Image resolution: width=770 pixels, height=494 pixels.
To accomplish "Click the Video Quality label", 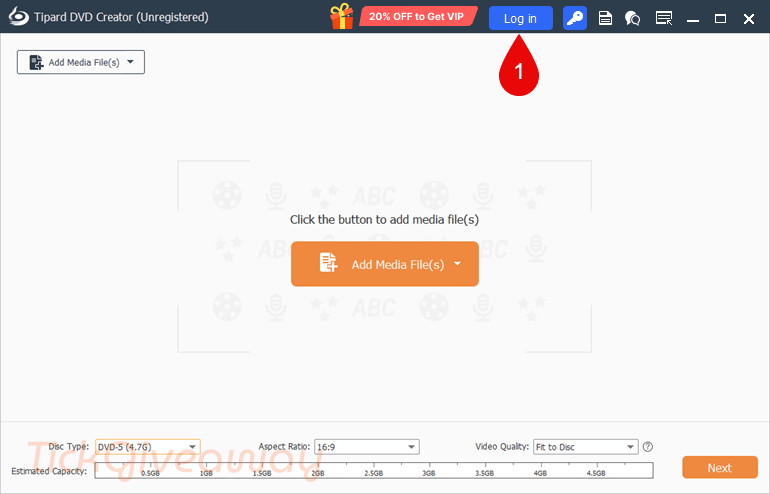I will (x=502, y=446).
